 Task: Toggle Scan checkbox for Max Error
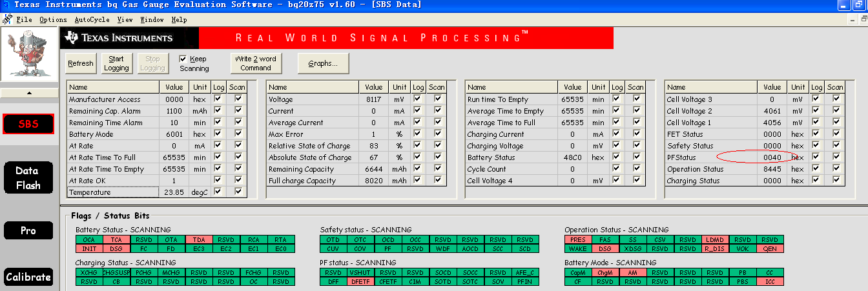click(438, 134)
